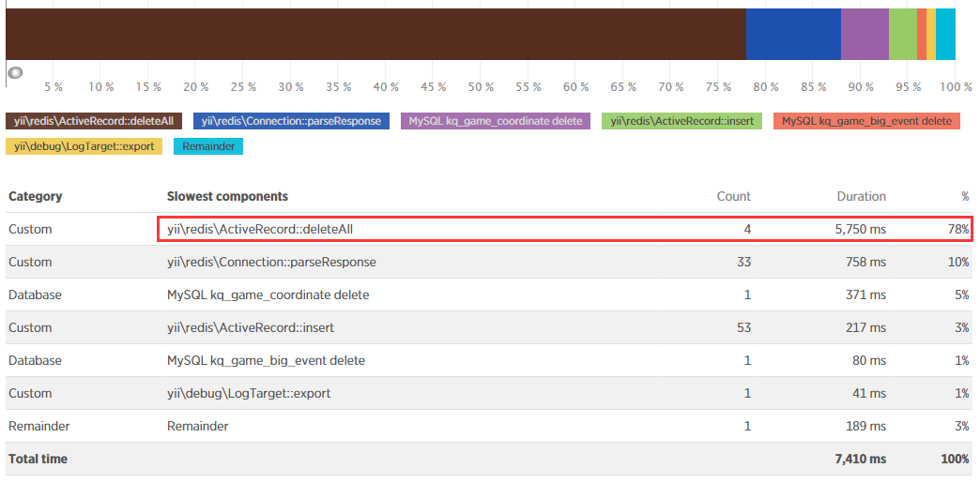Click the 50 % axis tick label
Viewport: 980px width, 483px height.
pyautogui.click(x=481, y=87)
